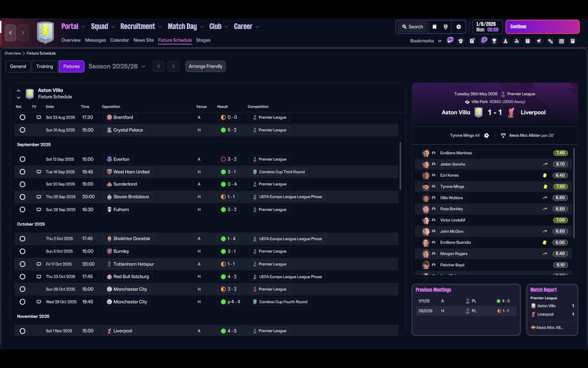
Task: Select the Tottenham Hotspur fixture radio button
Action: pos(23,264)
